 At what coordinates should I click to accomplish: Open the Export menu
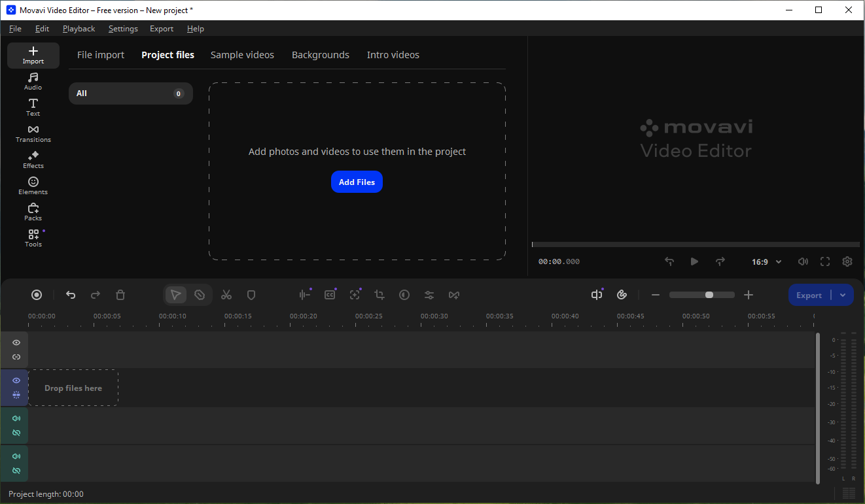click(162, 29)
